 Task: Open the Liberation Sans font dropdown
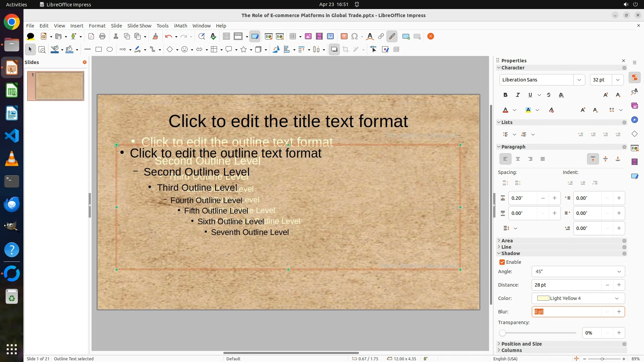(579, 80)
